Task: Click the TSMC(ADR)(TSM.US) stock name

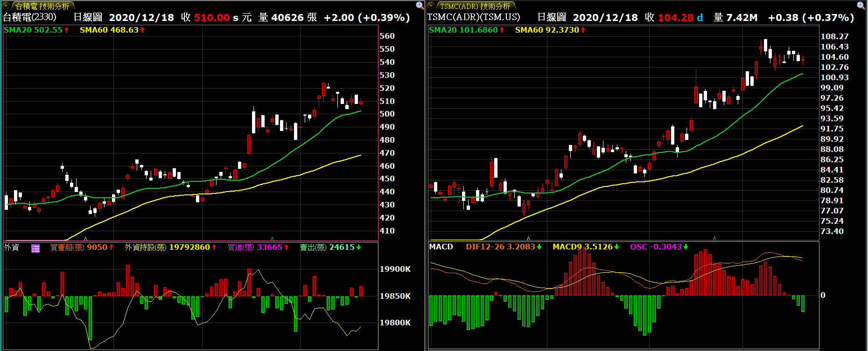Action: 474,17
